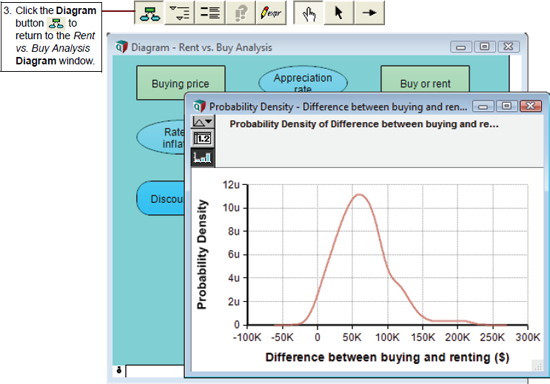
Task: Open the Object window toolbar button
Action: click(210, 13)
